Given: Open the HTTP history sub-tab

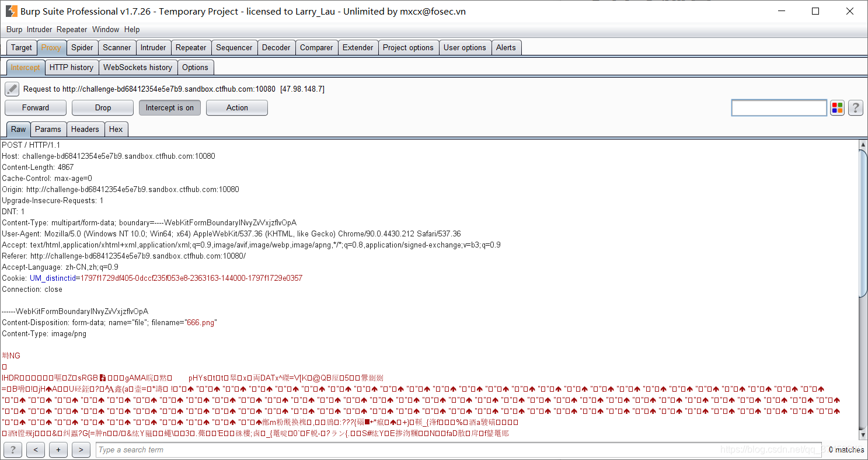Looking at the screenshot, I should pyautogui.click(x=71, y=67).
